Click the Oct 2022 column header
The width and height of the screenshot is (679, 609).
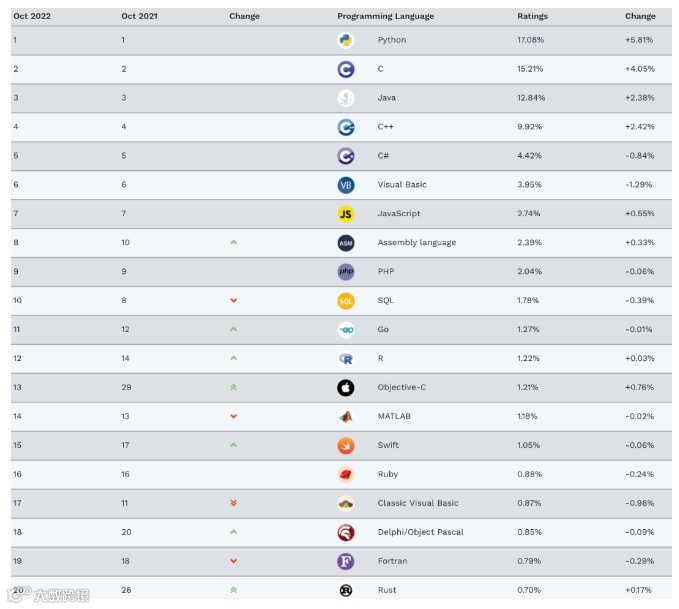32,16
